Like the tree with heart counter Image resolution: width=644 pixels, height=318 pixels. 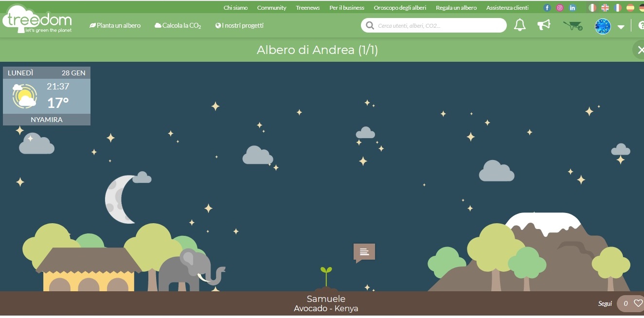point(631,303)
